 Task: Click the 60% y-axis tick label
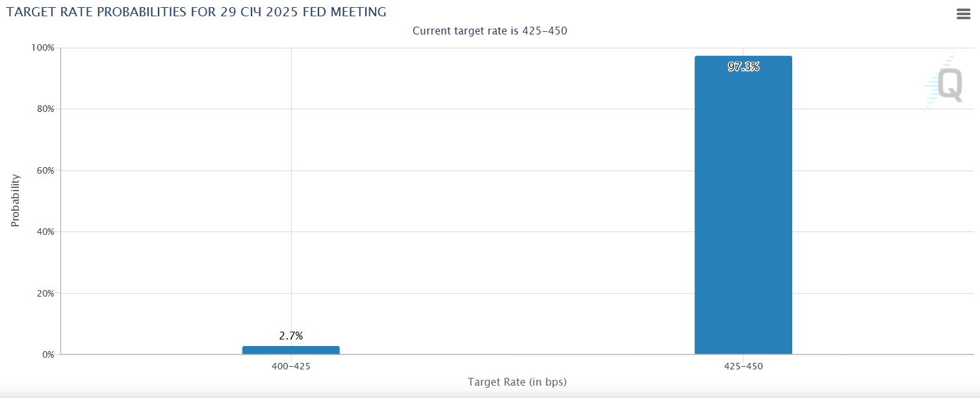coord(44,170)
